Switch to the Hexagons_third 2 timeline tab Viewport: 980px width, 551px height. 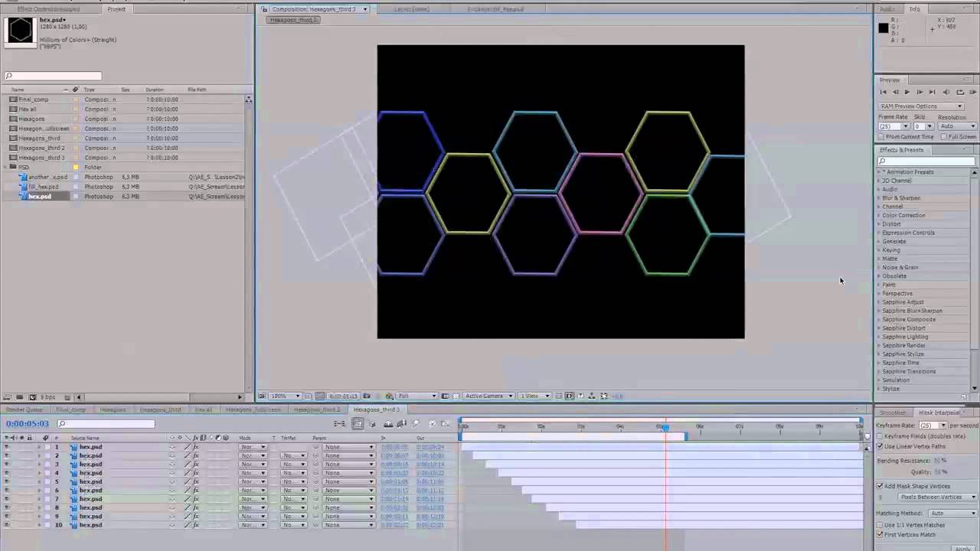tap(317, 409)
